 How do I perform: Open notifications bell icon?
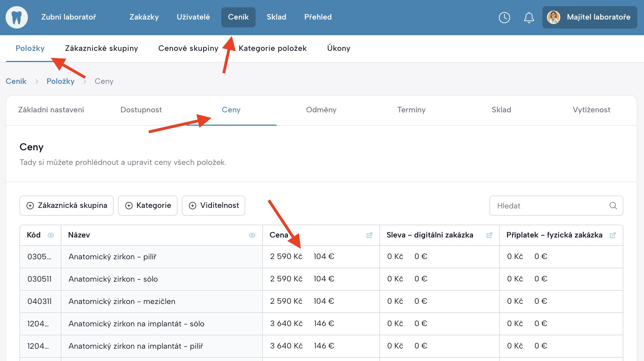[x=529, y=17]
